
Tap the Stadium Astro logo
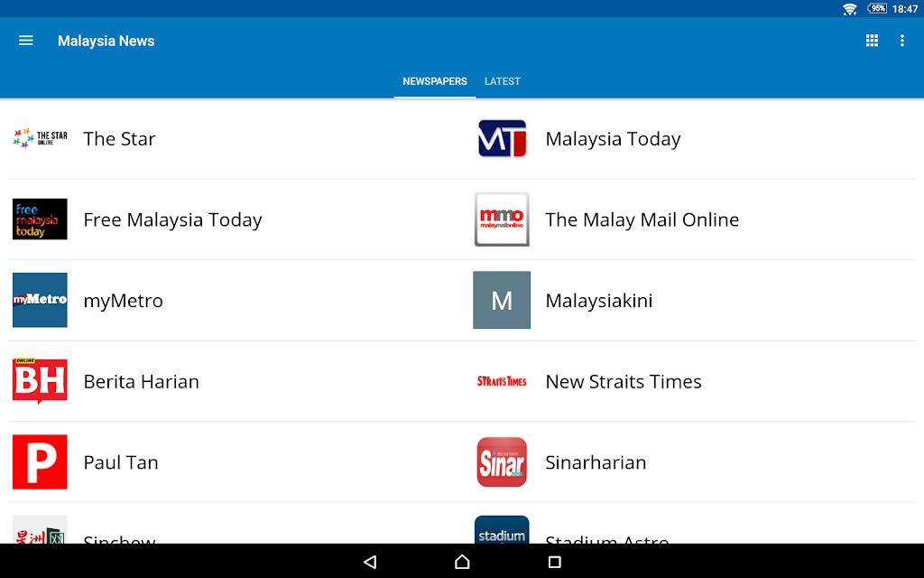(502, 530)
